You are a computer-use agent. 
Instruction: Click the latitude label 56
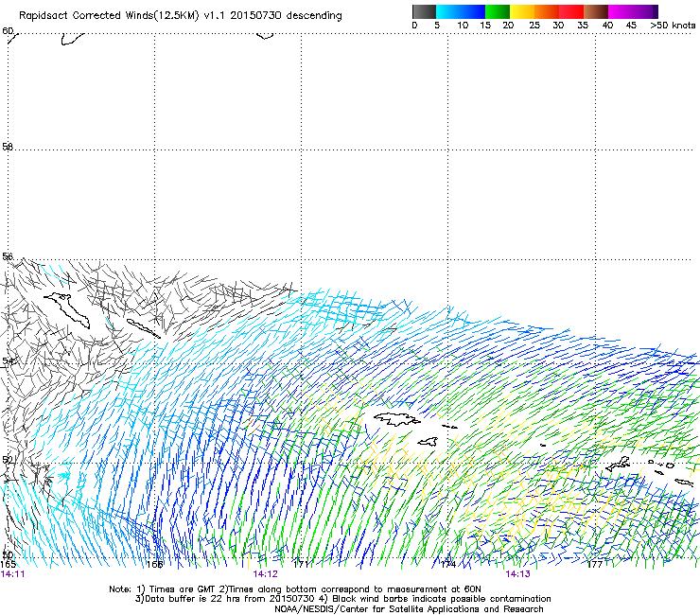(8, 256)
